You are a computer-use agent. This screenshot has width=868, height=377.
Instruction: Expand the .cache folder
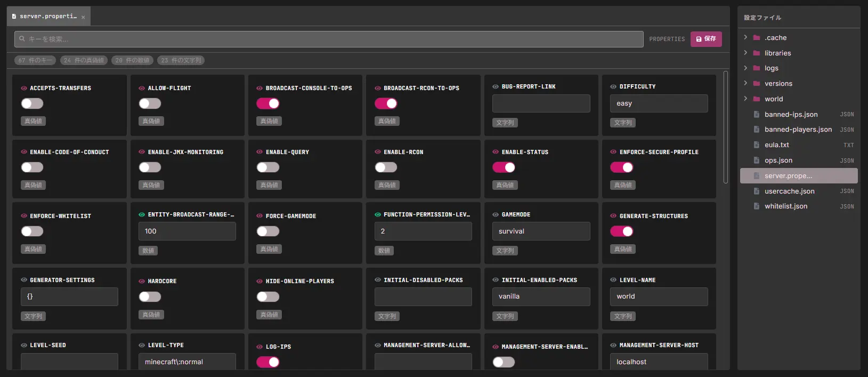tap(745, 37)
